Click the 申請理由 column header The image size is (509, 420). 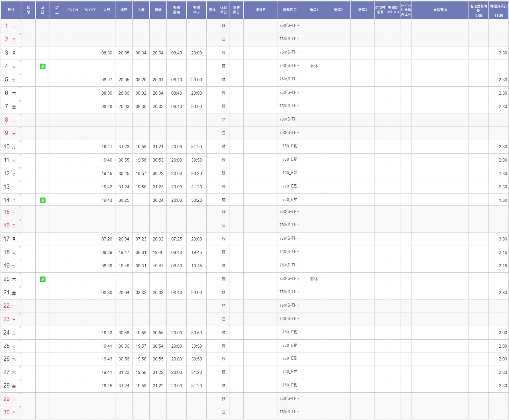click(x=440, y=10)
